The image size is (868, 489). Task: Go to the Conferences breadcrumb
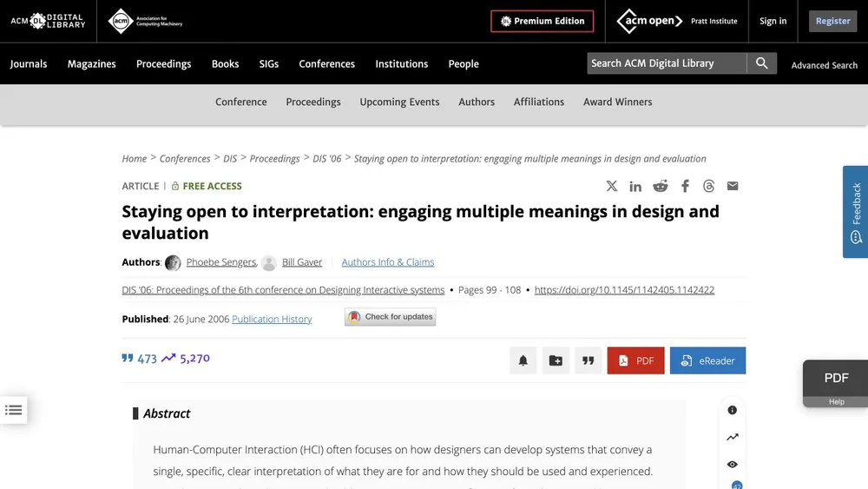184,159
